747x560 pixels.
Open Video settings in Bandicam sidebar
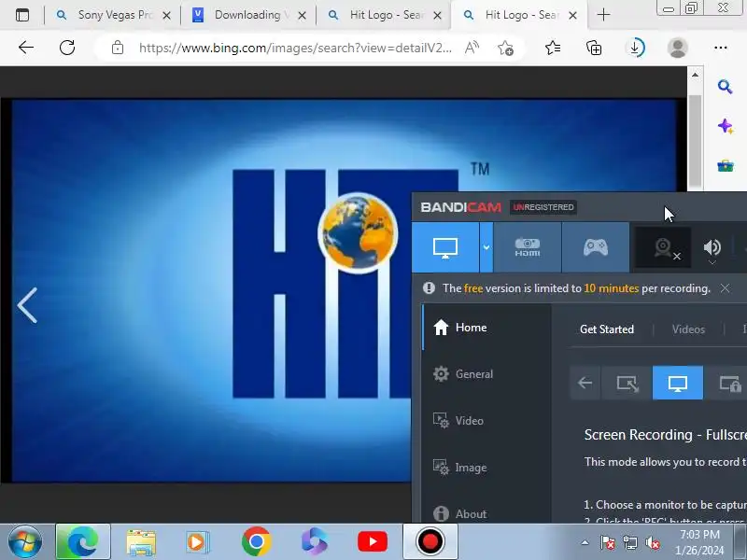tap(486, 421)
